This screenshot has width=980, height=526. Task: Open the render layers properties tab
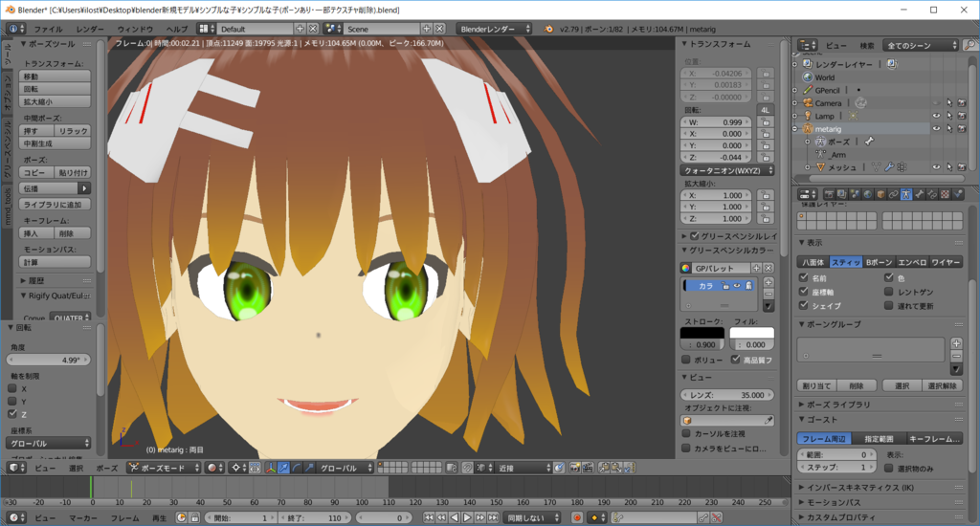click(x=842, y=194)
